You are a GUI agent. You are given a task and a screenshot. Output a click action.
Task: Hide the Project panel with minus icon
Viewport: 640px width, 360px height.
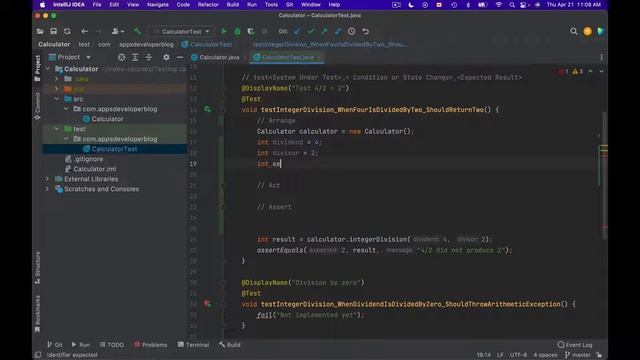[x=180, y=57]
